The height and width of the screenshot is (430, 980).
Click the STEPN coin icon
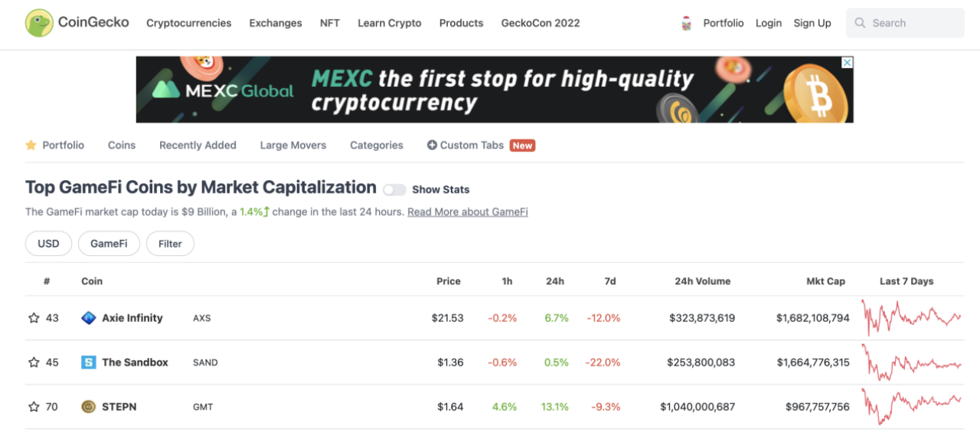pos(89,407)
